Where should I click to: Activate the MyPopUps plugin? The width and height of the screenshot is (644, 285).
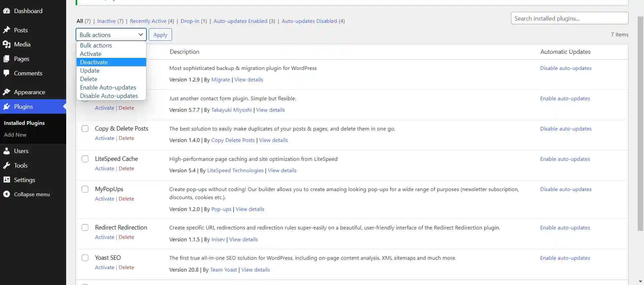point(104,199)
